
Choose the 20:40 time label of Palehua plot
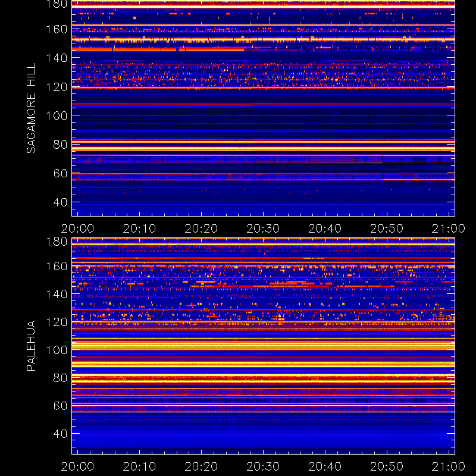point(325,466)
